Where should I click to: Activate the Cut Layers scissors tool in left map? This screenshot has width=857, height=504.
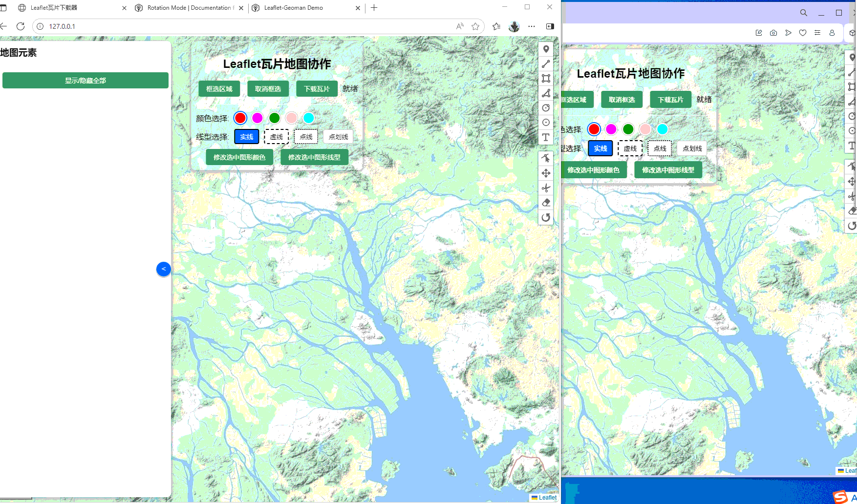coord(546,188)
